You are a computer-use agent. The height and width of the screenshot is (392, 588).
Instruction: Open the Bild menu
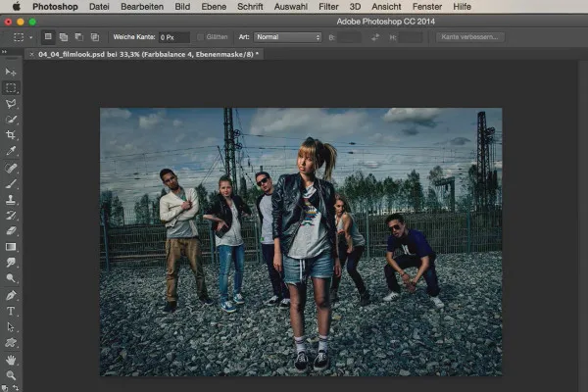coord(182,7)
